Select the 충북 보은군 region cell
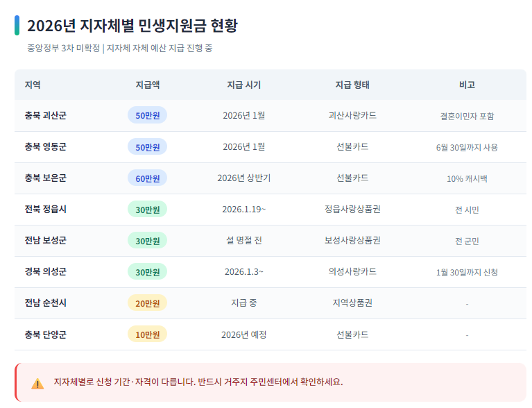Image resolution: width=532 pixels, height=408 pixels. pyautogui.click(x=46, y=178)
